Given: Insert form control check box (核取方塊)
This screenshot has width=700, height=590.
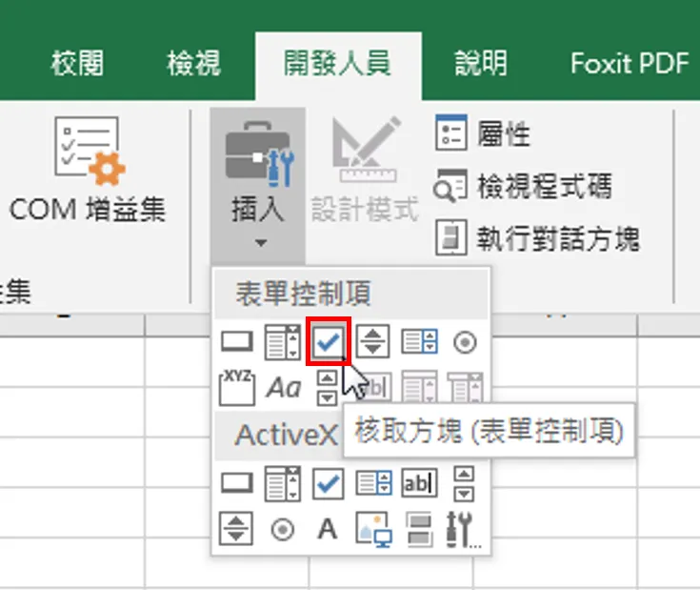Looking at the screenshot, I should click(x=329, y=342).
